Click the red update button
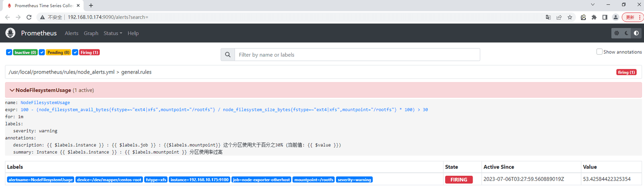Viewport: 644px width, 195px height. (x=632, y=17)
